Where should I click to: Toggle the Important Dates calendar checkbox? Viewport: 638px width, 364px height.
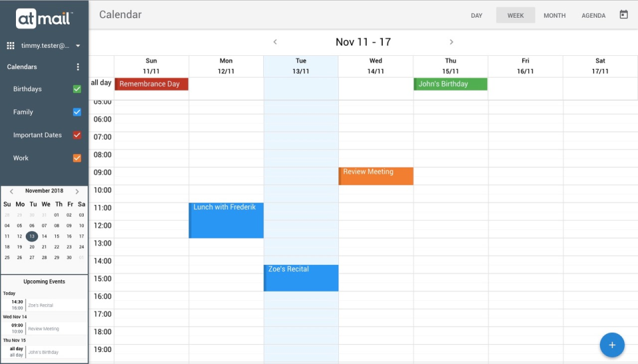(x=77, y=135)
